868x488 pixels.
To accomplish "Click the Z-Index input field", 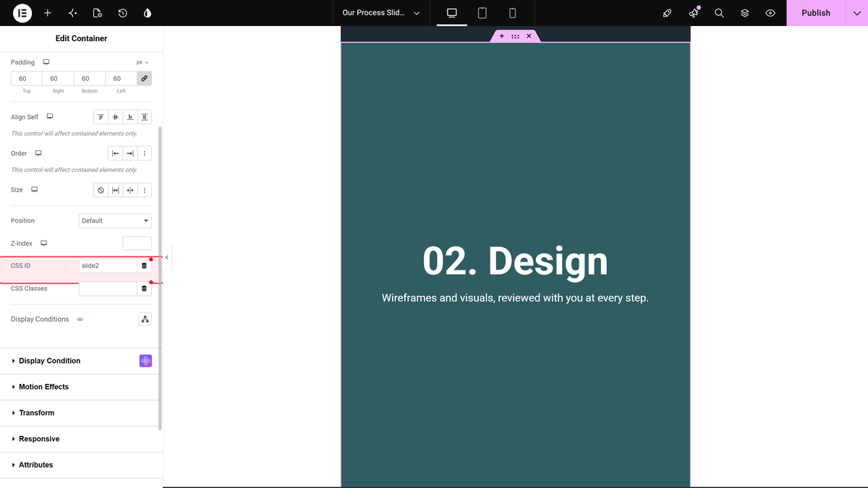I will [x=137, y=244].
